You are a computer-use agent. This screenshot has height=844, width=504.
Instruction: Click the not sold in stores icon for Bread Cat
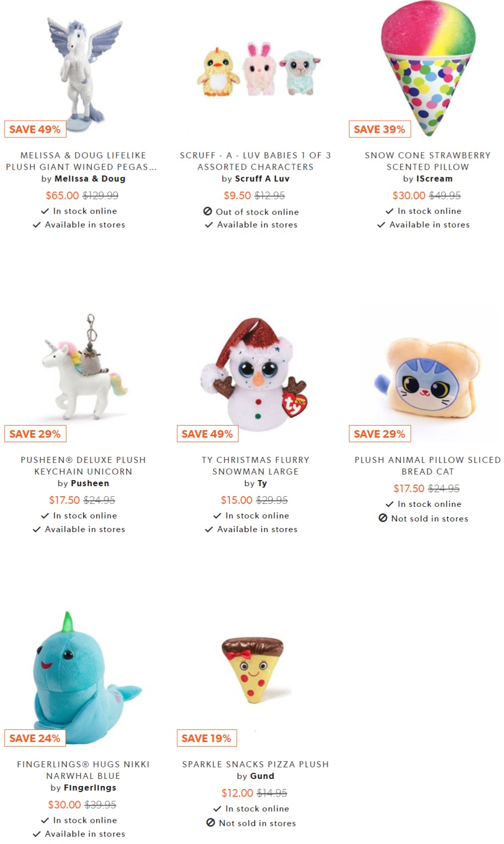pyautogui.click(x=383, y=518)
